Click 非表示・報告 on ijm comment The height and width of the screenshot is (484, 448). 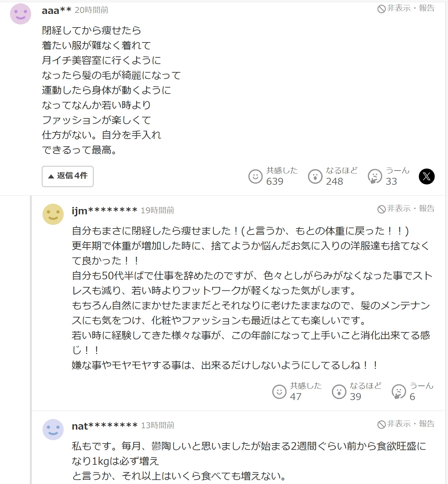(x=406, y=209)
